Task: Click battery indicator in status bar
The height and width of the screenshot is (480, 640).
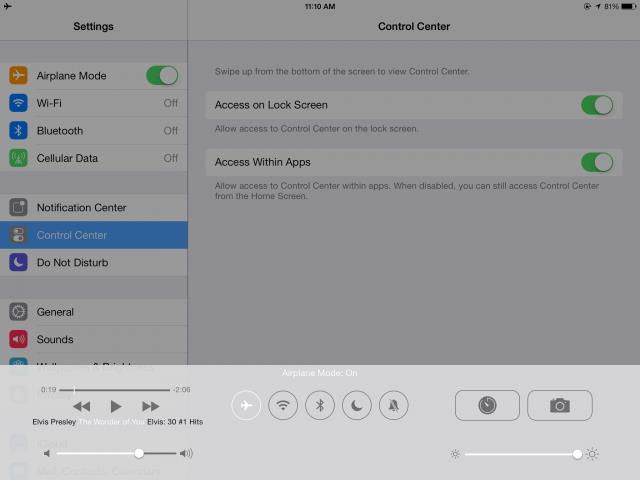Action: [629, 7]
